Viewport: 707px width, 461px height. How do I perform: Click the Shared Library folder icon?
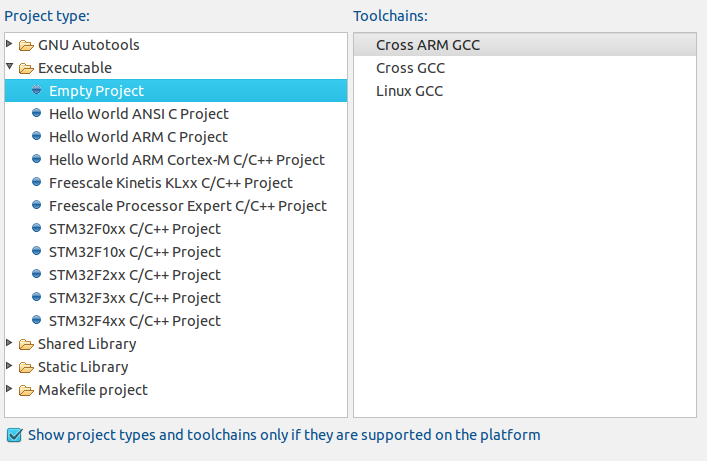(x=26, y=345)
